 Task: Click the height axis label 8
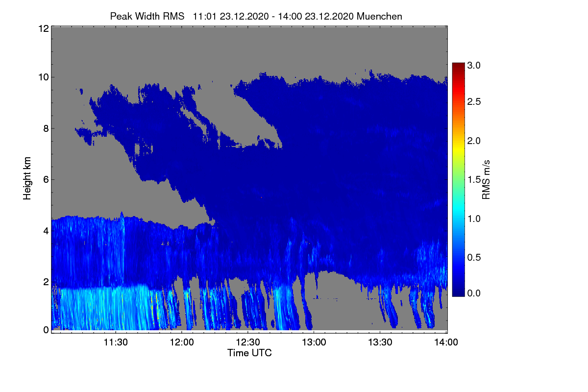pyautogui.click(x=45, y=128)
